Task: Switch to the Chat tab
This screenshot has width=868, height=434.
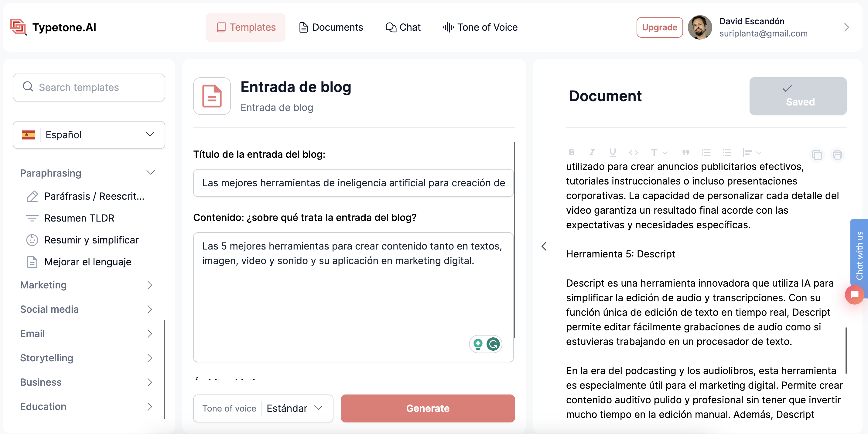Action: click(402, 27)
